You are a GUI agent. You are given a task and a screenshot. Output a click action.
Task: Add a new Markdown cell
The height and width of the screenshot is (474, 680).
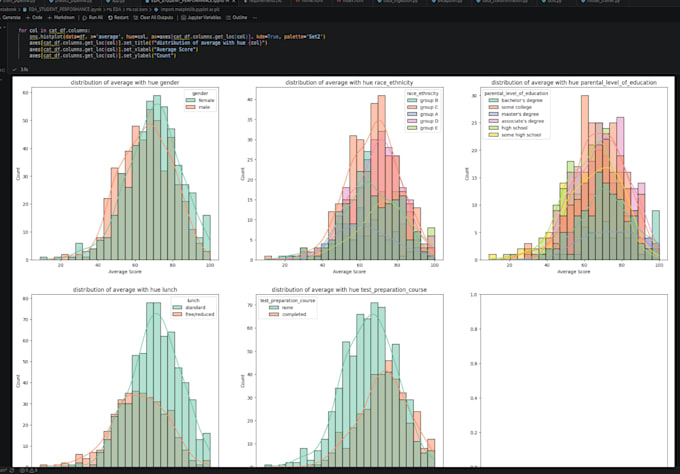(61, 18)
